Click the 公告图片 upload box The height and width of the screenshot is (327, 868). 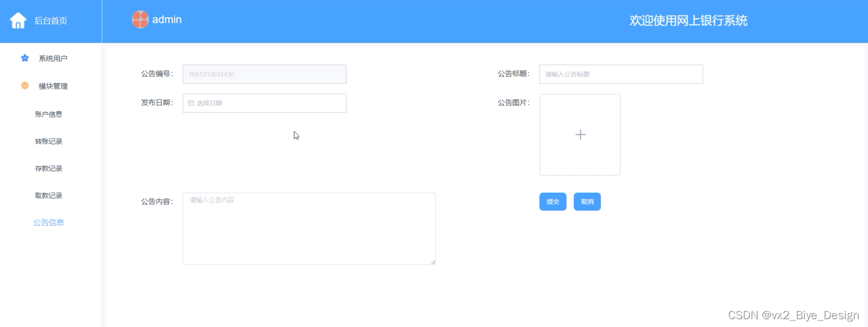[580, 134]
